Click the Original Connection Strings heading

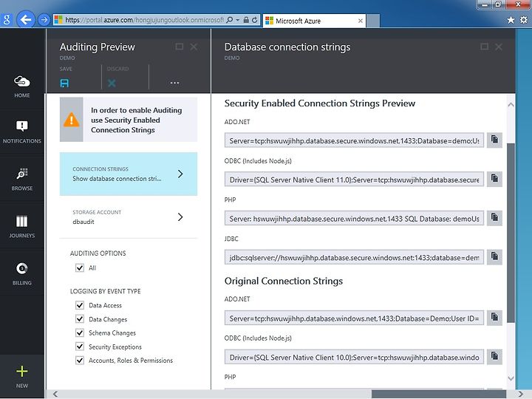click(x=284, y=281)
